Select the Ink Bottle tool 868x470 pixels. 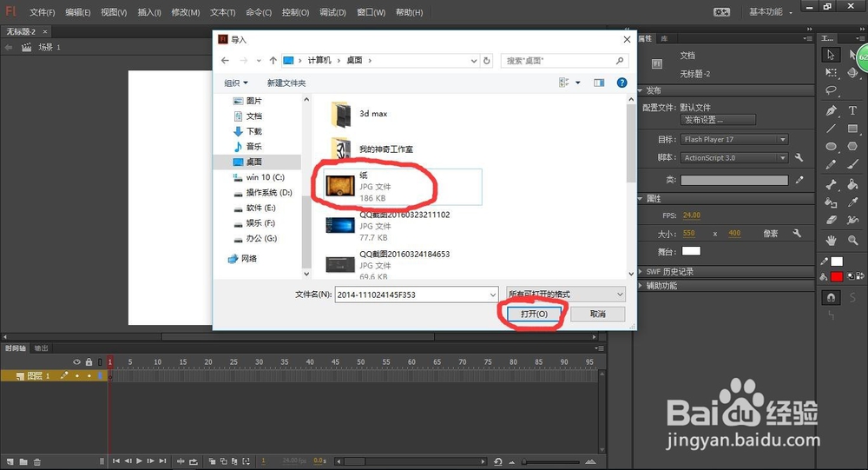[x=831, y=202]
